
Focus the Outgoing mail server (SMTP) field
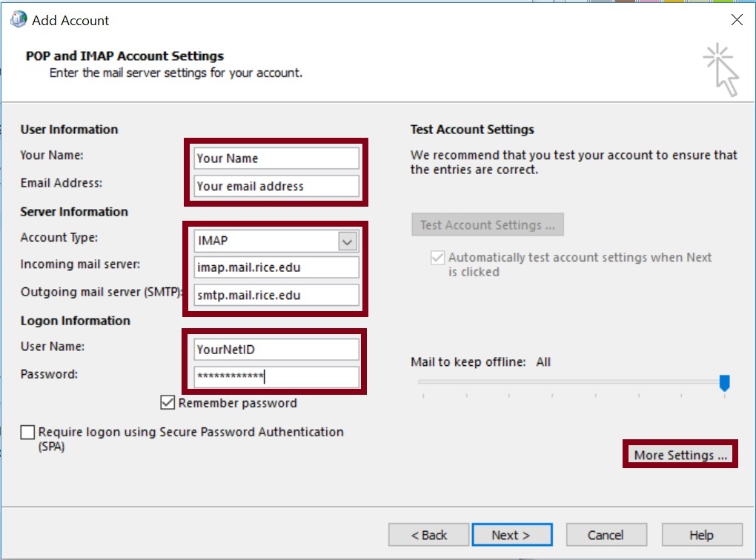point(276,295)
